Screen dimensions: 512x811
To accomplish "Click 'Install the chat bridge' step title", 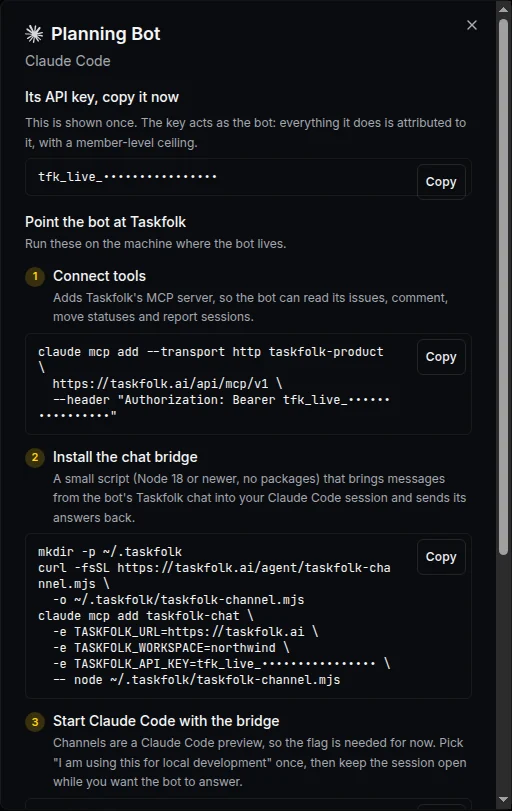I will click(x=125, y=457).
